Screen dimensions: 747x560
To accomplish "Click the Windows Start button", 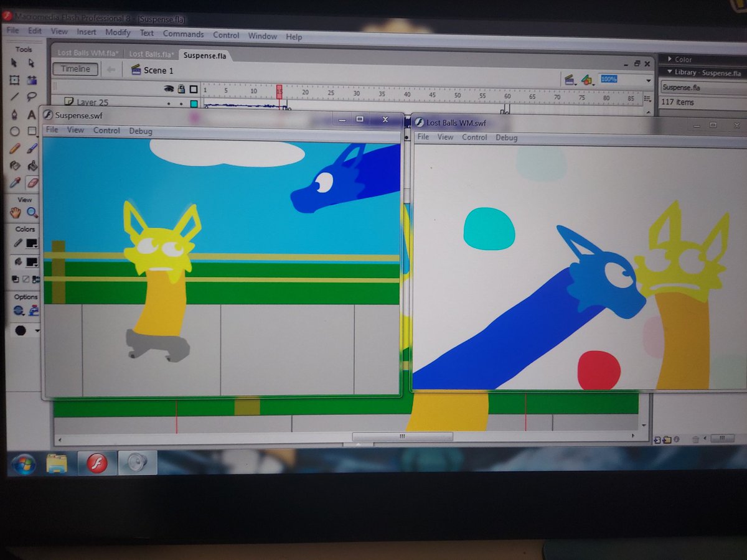I will coord(24,463).
